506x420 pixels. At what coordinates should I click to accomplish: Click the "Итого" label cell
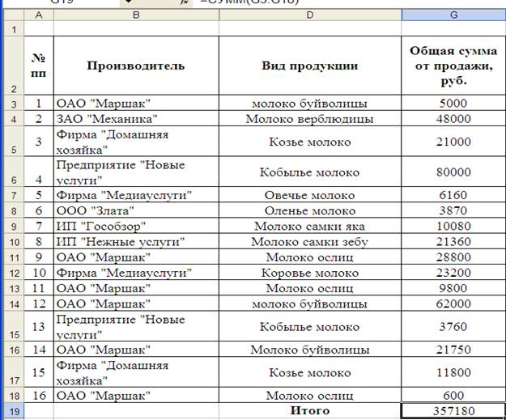pyautogui.click(x=310, y=410)
